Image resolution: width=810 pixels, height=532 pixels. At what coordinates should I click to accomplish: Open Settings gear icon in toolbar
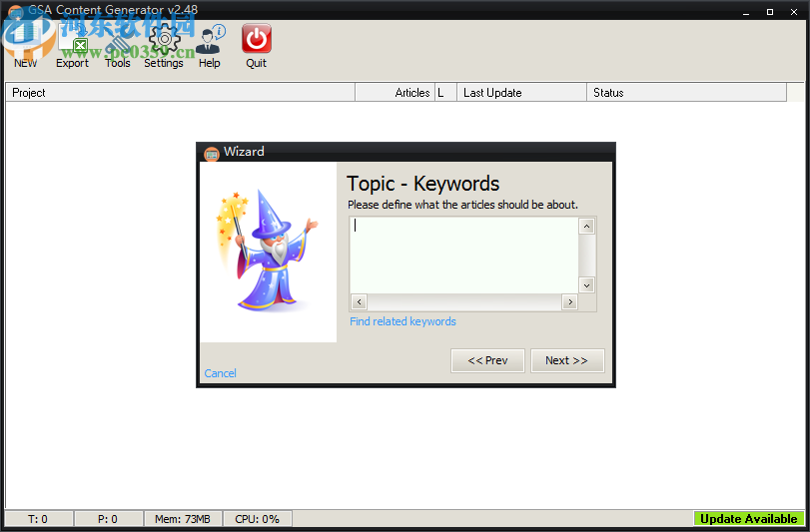coord(164,44)
